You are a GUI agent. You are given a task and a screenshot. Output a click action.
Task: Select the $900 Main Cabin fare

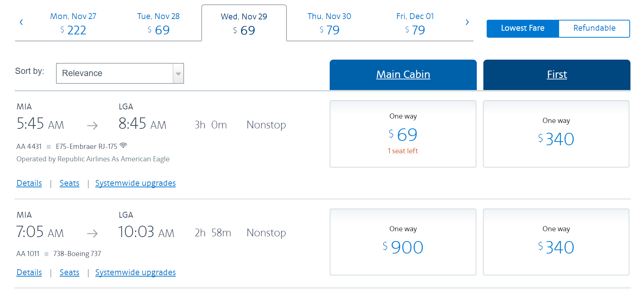(403, 242)
